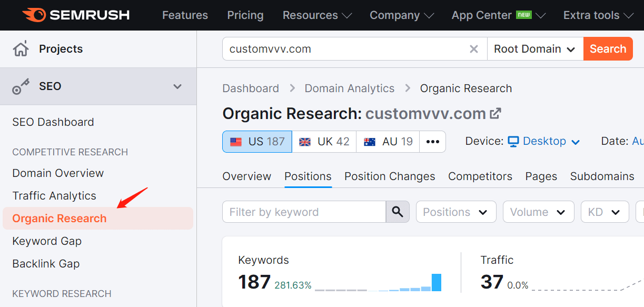Screen dimensions: 644x307
Task: Open Extra tools menu
Action: [598, 15]
